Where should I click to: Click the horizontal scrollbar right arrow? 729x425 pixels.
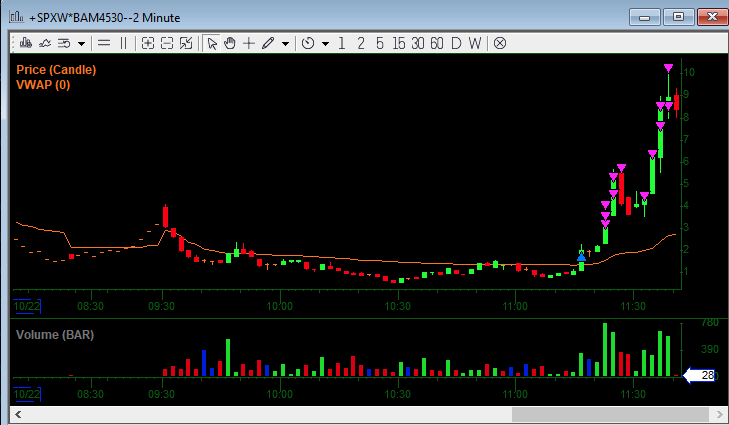click(720, 414)
